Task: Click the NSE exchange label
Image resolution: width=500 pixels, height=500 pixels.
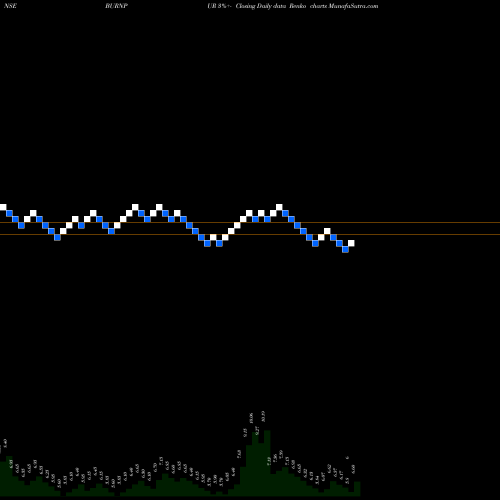Action: click(10, 6)
